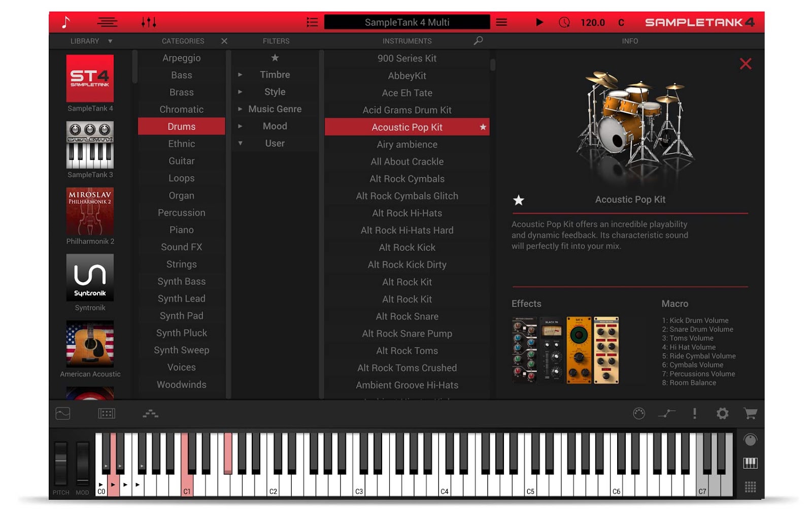
Task: Click the exclamation alert icon in bottom bar
Action: [696, 414]
